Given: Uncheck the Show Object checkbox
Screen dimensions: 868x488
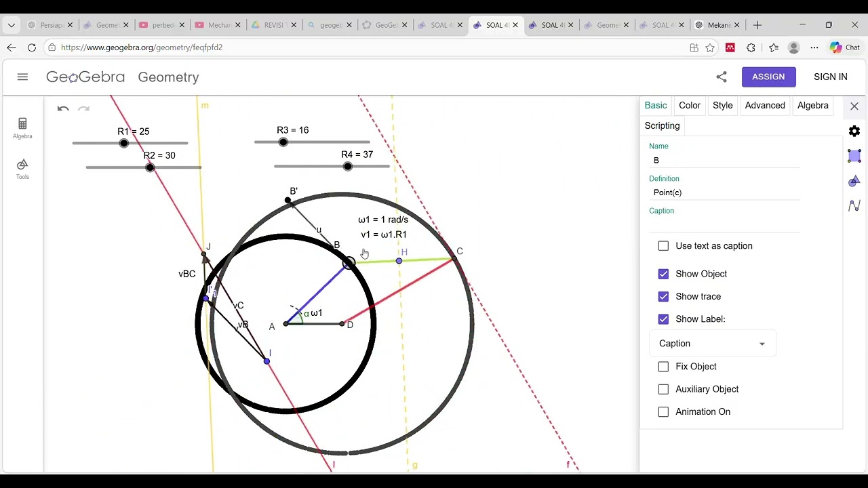Looking at the screenshot, I should pyautogui.click(x=663, y=274).
